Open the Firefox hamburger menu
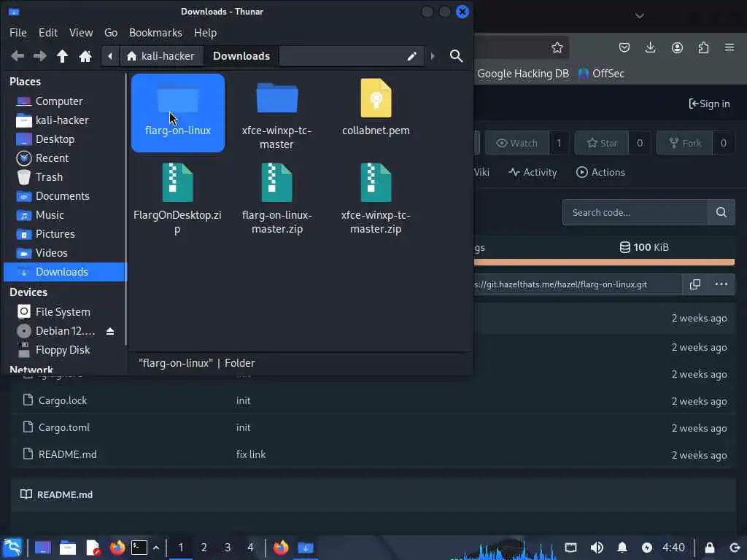Image resolution: width=747 pixels, height=560 pixels. [x=729, y=47]
